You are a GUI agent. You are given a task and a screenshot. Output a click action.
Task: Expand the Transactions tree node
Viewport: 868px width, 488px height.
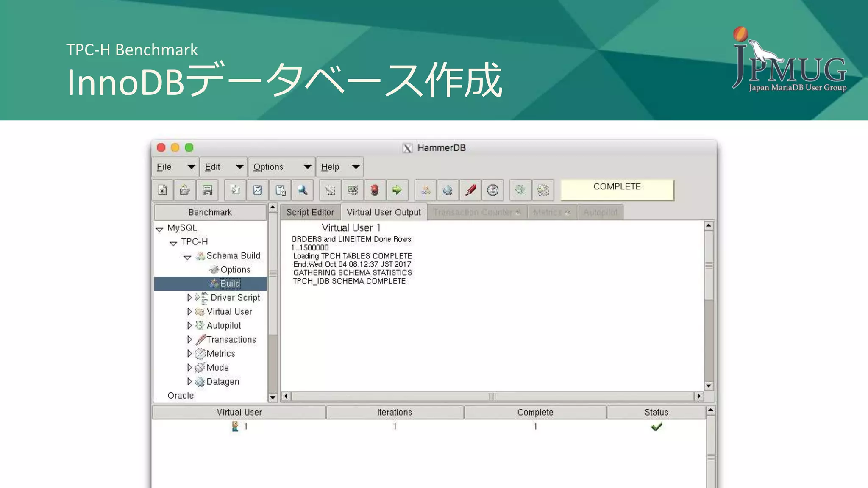click(x=189, y=340)
